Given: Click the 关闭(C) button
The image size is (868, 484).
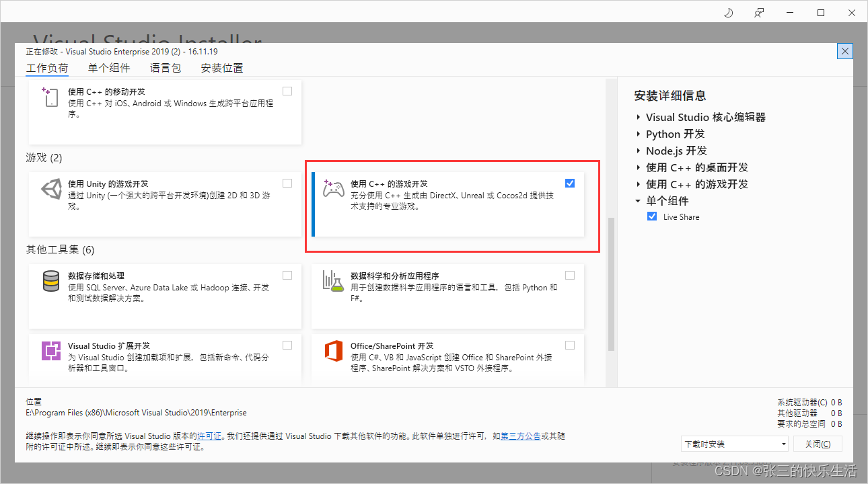Looking at the screenshot, I should (x=818, y=444).
